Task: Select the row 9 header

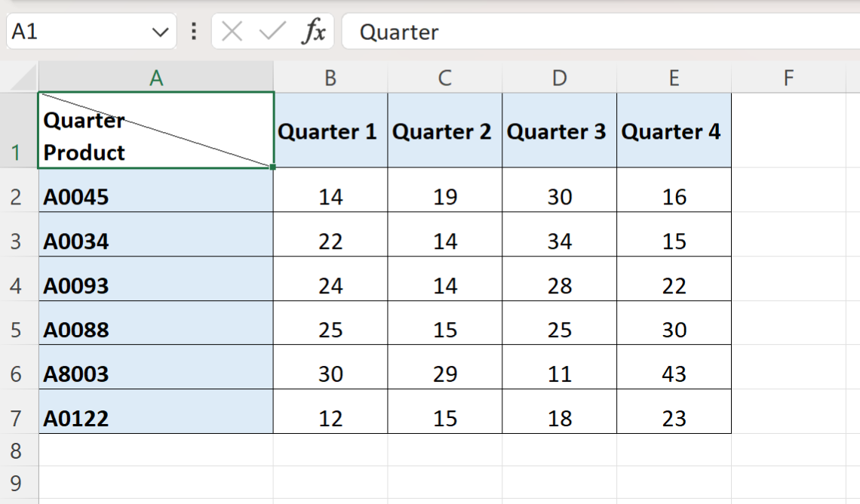Action: tap(16, 483)
